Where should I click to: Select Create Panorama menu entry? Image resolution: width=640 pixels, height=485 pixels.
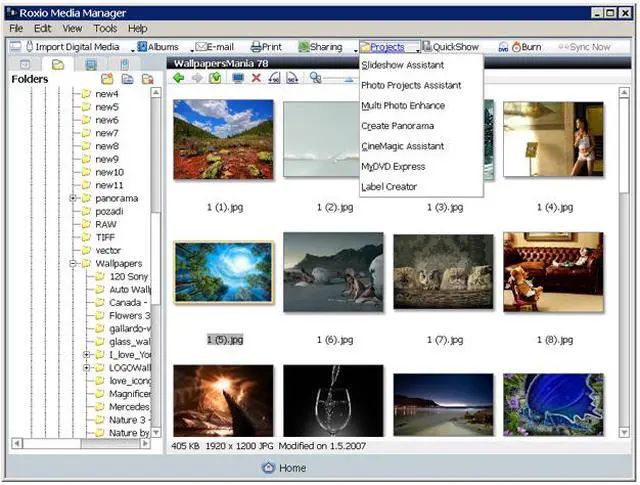click(397, 126)
